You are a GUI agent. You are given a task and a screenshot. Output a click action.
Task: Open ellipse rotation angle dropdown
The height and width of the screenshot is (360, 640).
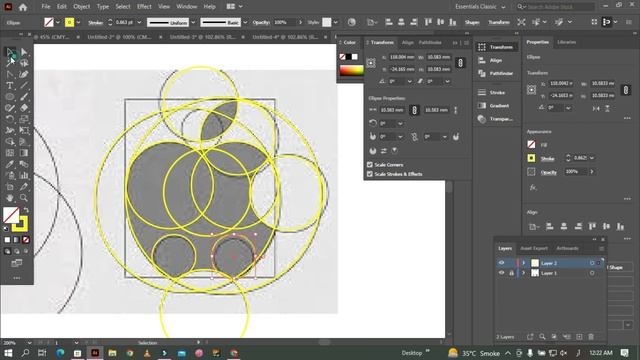[x=400, y=123]
